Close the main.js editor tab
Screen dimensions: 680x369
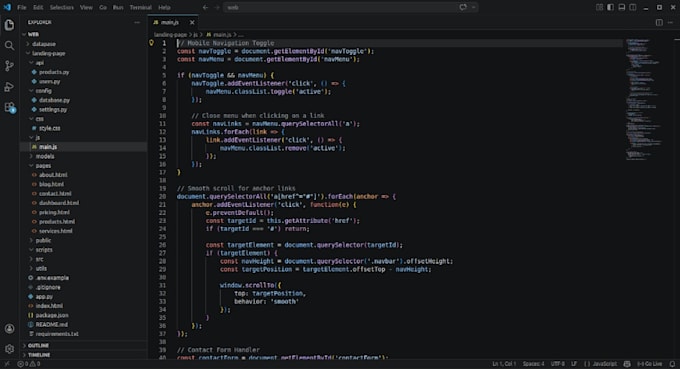[x=192, y=22]
